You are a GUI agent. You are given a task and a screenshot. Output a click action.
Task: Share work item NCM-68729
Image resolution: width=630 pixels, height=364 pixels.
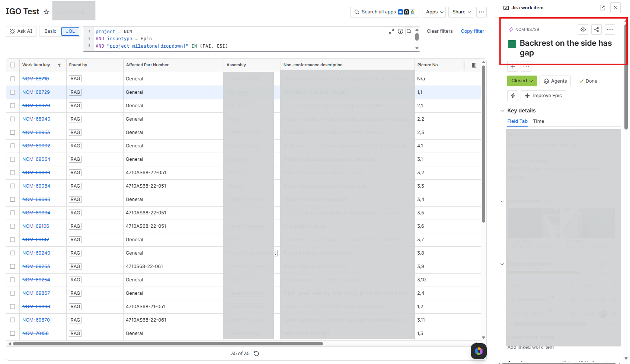pyautogui.click(x=597, y=29)
